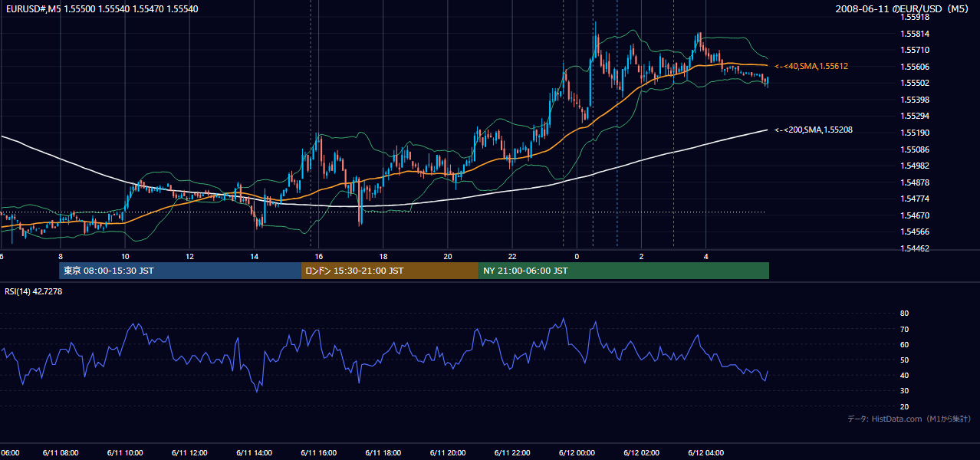Click hour label 14 on chart time axis

[254, 257]
